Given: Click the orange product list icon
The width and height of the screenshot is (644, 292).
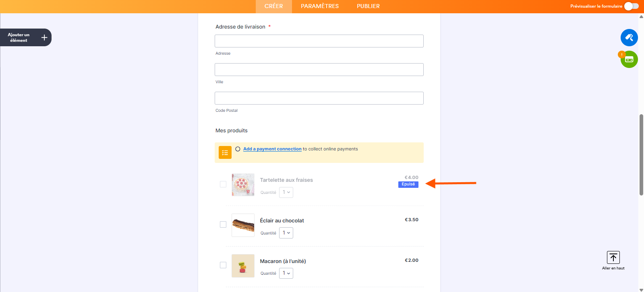Looking at the screenshot, I should [x=225, y=152].
